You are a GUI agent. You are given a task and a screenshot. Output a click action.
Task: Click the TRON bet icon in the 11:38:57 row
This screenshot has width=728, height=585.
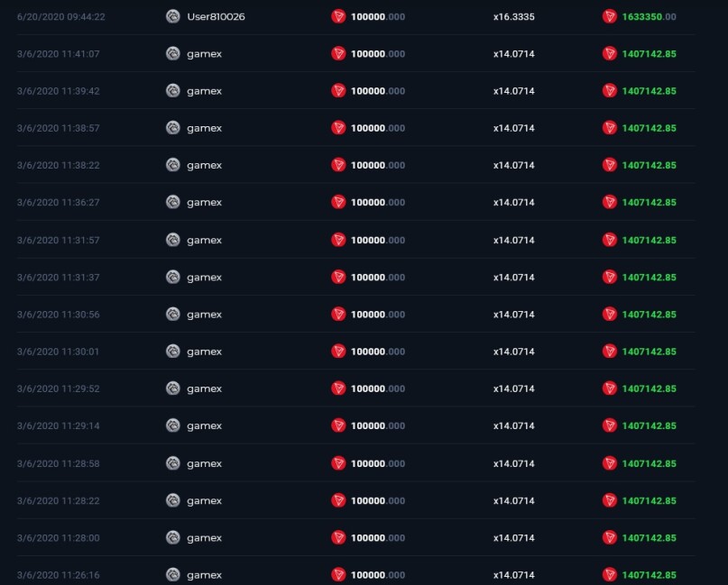[338, 128]
